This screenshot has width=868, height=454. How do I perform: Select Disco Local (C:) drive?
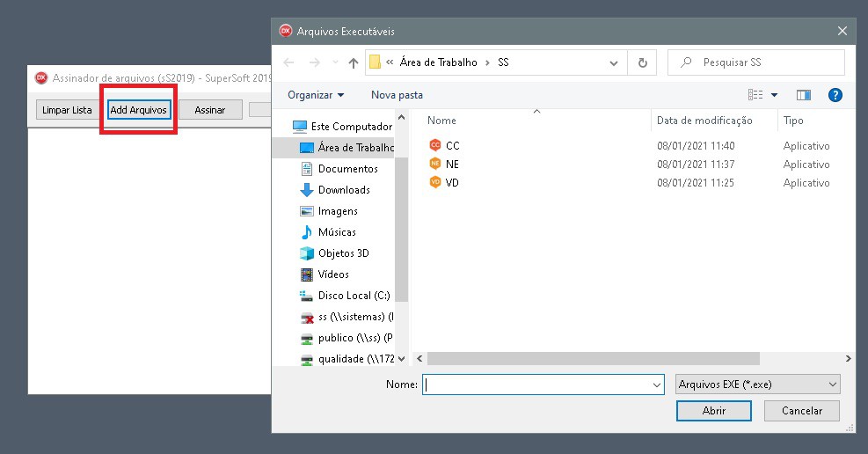(354, 296)
